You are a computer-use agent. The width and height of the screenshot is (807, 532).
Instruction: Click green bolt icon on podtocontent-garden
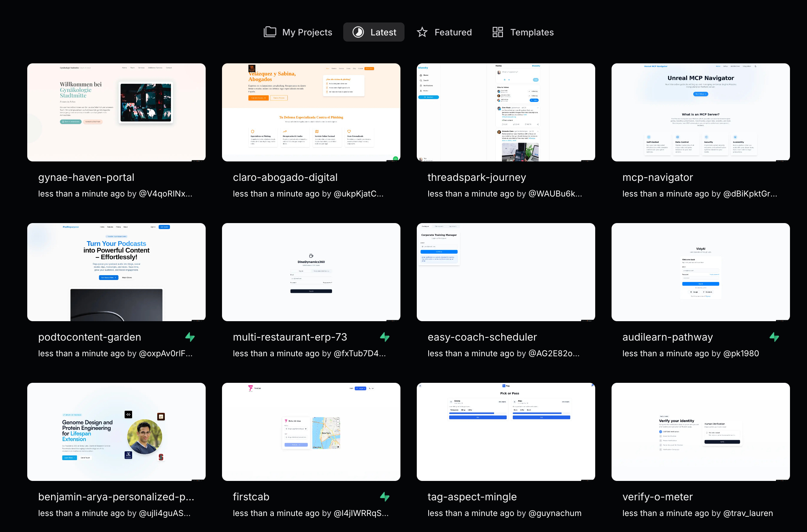coord(190,337)
